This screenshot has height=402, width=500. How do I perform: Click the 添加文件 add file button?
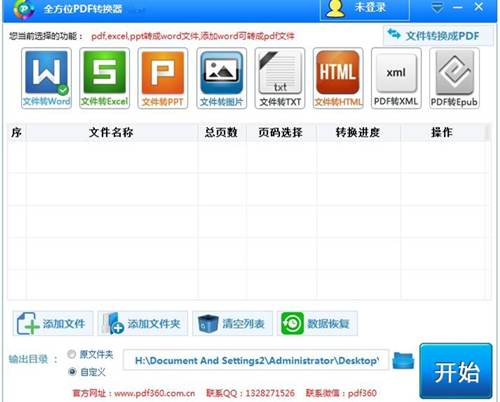point(53,323)
